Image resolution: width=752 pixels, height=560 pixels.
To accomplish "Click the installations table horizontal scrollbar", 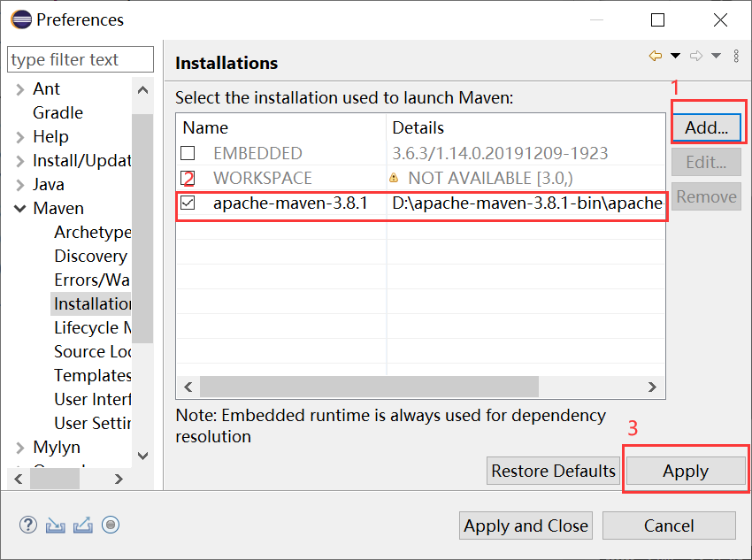I will pos(369,387).
